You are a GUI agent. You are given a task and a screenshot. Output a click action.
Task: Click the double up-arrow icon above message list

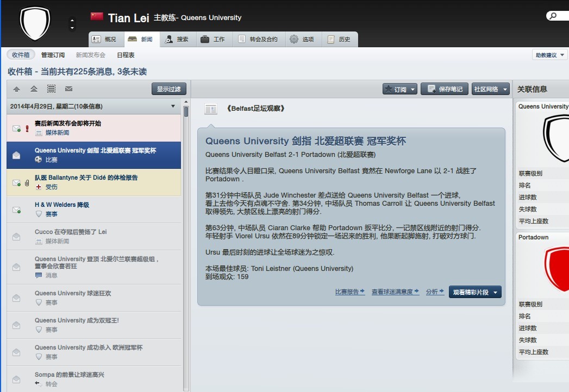point(34,89)
